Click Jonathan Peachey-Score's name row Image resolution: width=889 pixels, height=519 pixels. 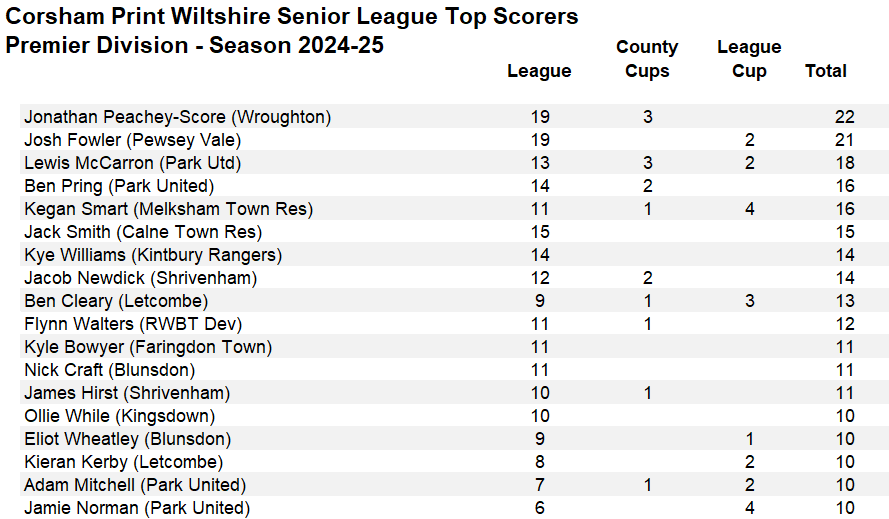click(x=177, y=117)
